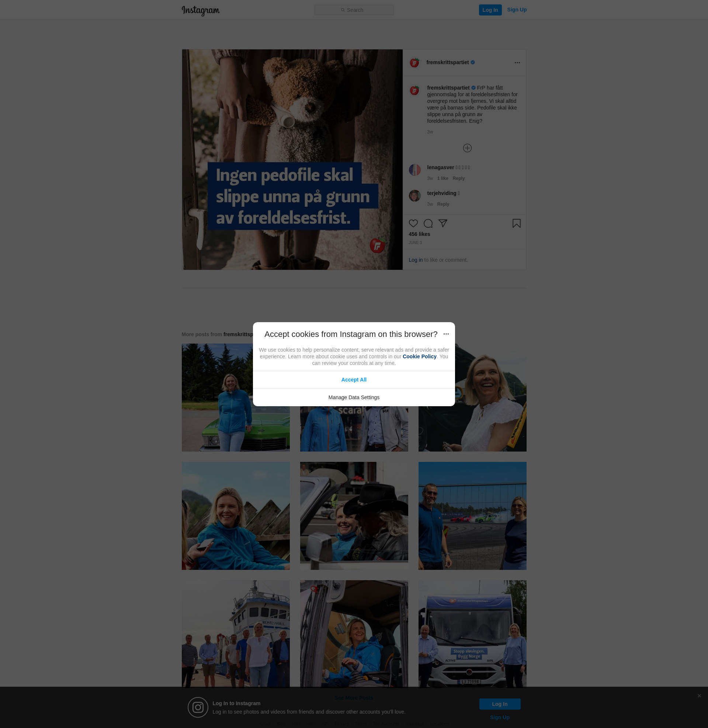Image resolution: width=708 pixels, height=728 pixels.
Task: Open thumbnail with two people in jackets
Action: (354, 429)
